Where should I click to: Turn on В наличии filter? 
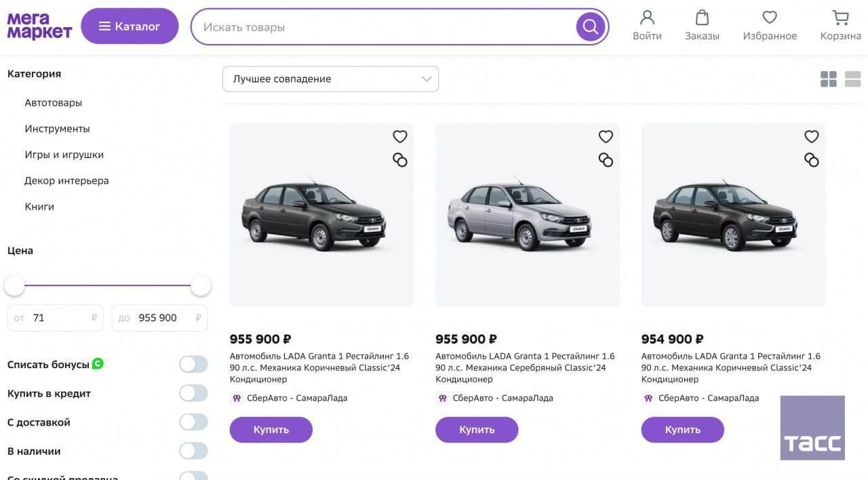tap(193, 451)
